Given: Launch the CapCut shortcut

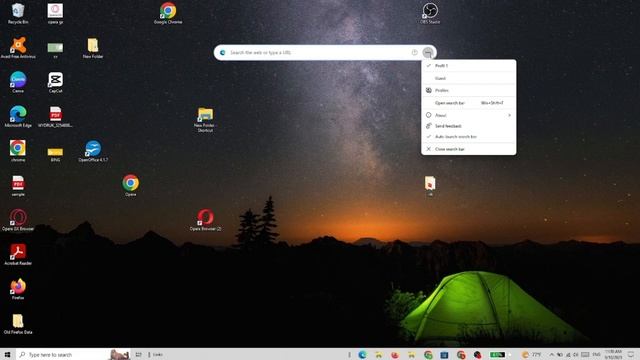Looking at the screenshot, I should click(x=56, y=82).
